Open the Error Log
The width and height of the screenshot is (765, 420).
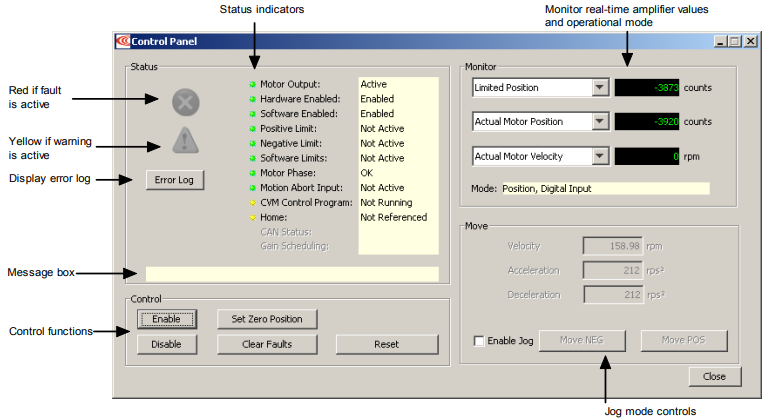(x=175, y=180)
